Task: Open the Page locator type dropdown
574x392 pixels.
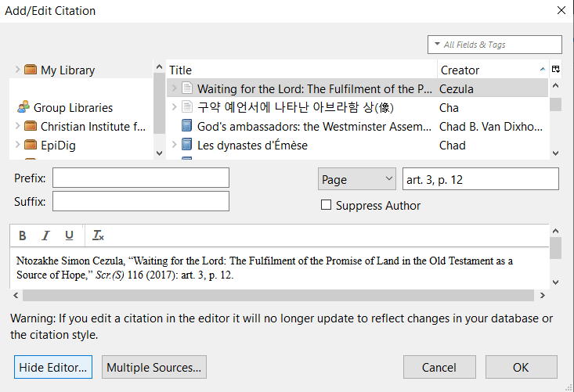Action: coord(357,179)
